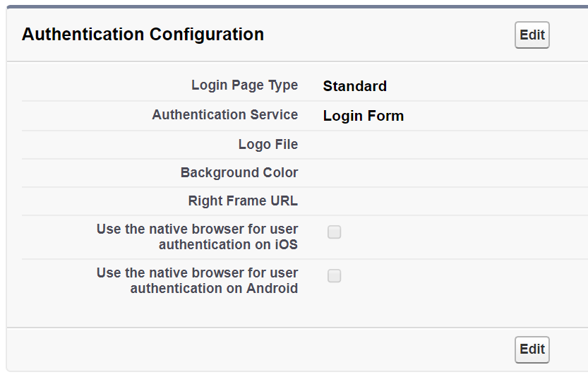Click the Logo File label
Viewport: 588px width, 389px height.
268,145
